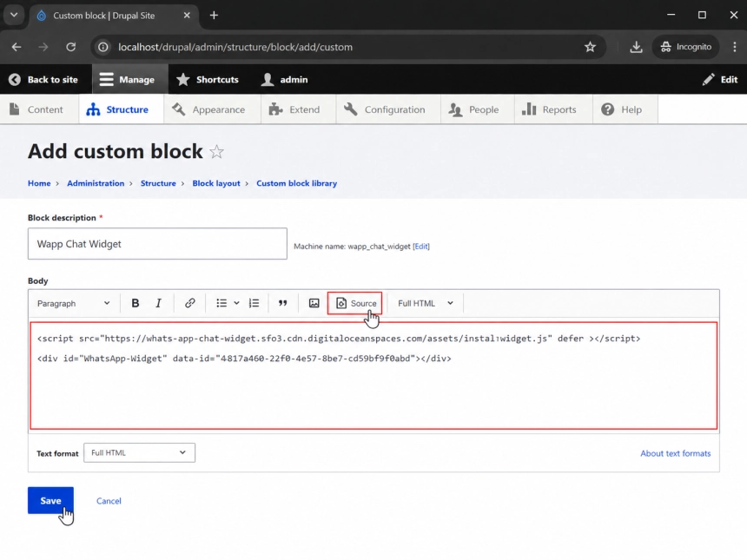
Task: Open browser downloads icon
Action: click(x=636, y=47)
